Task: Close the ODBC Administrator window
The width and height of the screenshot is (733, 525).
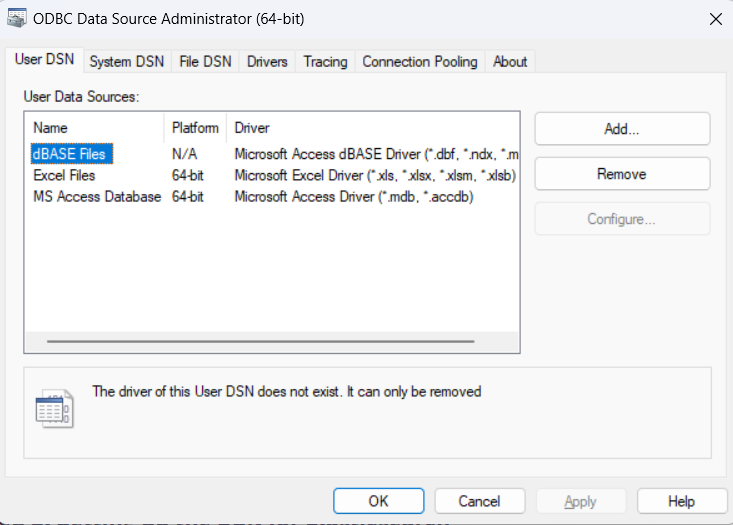Action: [x=716, y=19]
